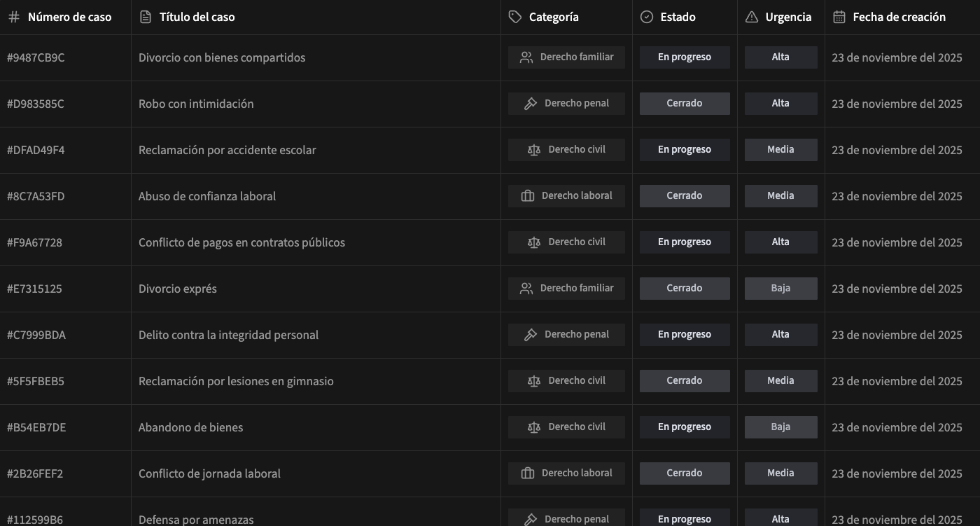Click the gavel icon on Robo con intimidación row
This screenshot has height=526, width=980.
coord(531,104)
